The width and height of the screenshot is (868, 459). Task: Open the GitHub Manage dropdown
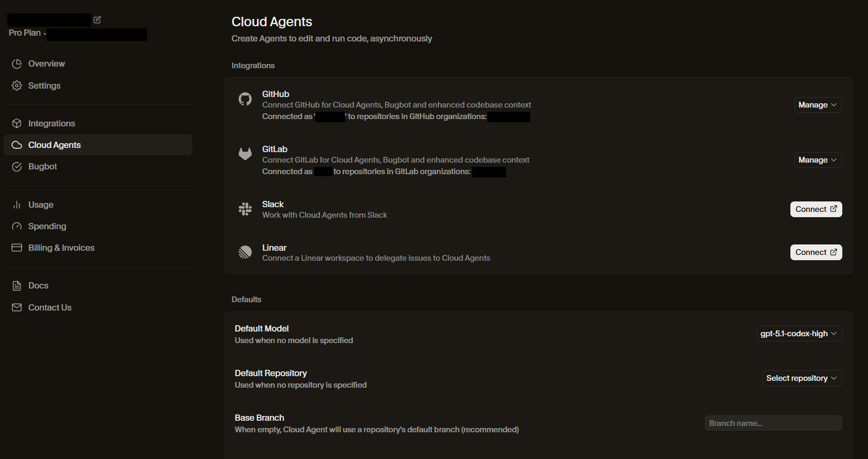[817, 105]
